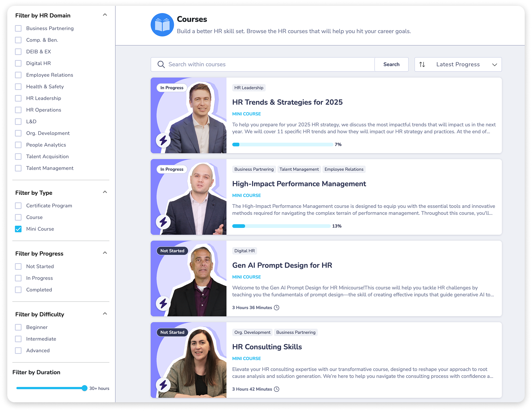Collapse the Filter by Progress section

(105, 253)
